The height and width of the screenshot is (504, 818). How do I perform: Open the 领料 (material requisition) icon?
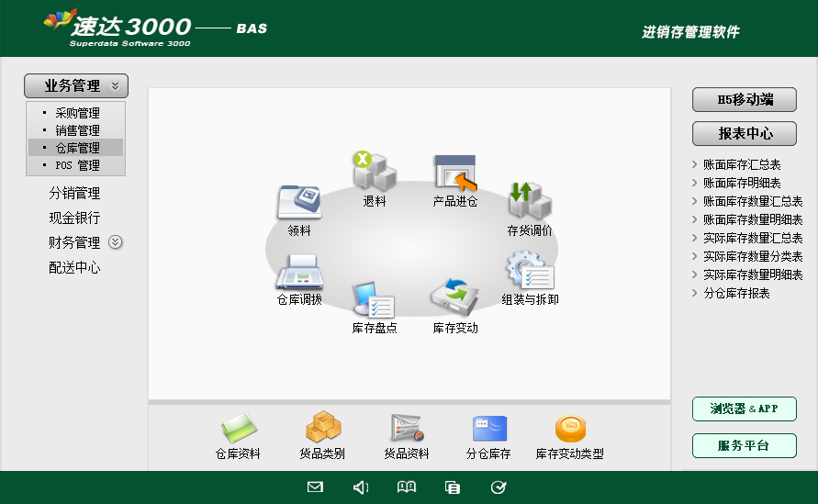click(x=298, y=202)
